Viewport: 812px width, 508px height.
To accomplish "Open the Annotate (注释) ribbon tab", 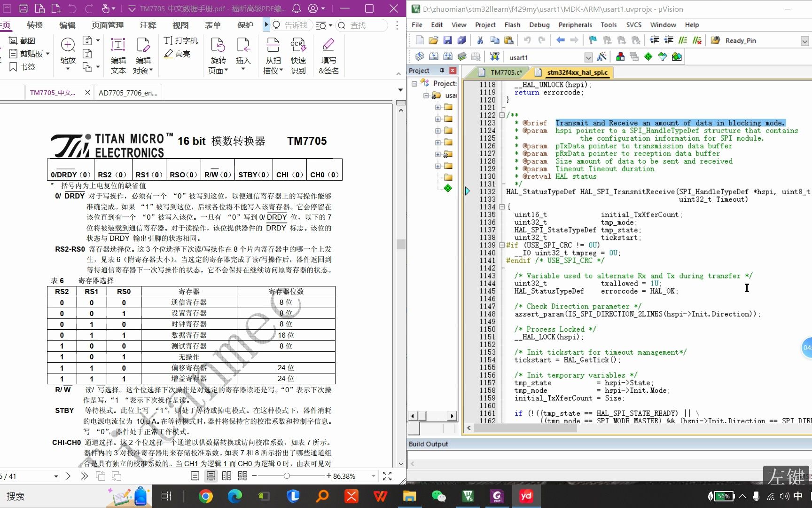I will click(x=148, y=25).
